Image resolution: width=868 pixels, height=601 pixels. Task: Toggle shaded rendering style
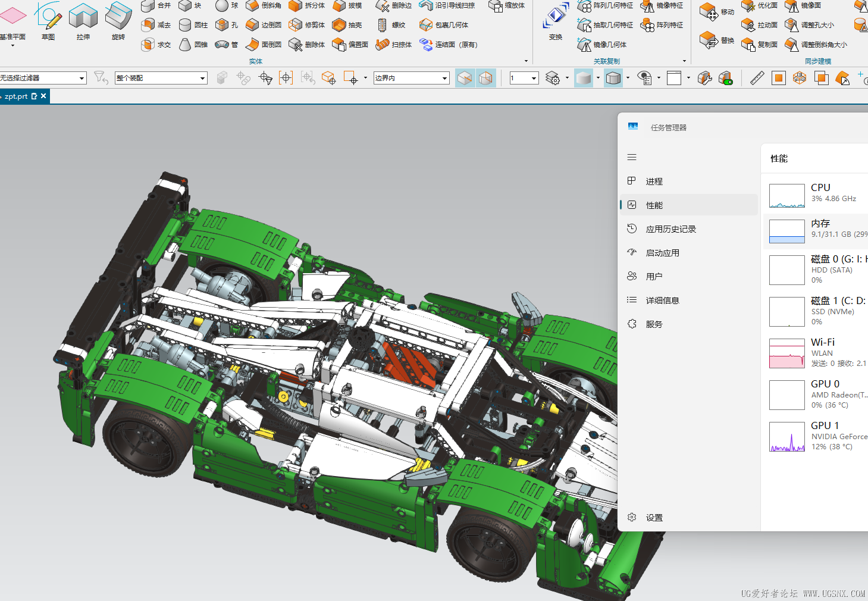pos(584,78)
